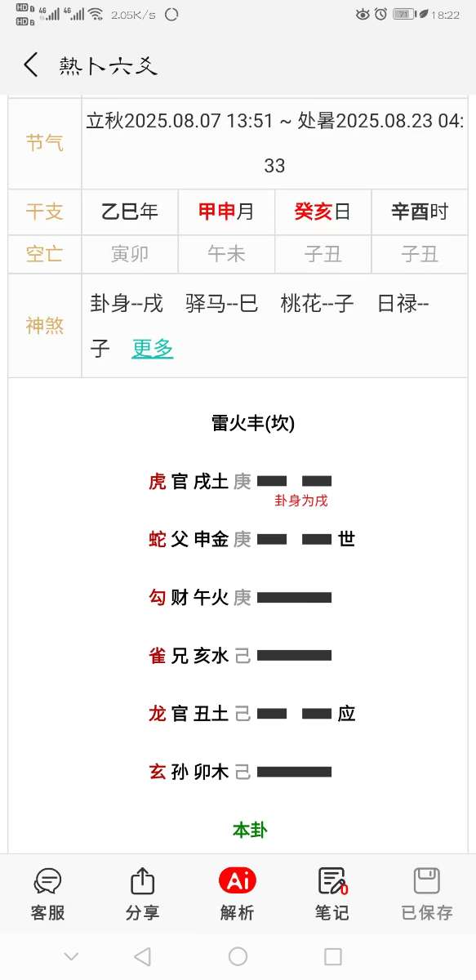
Task: Tap the Android home circle button
Action: pos(238,955)
